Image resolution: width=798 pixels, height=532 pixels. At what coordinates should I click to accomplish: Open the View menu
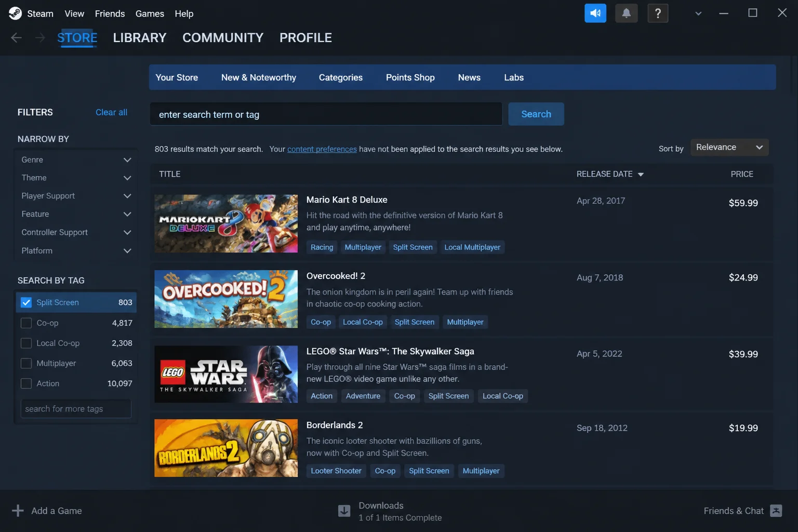[x=74, y=14]
